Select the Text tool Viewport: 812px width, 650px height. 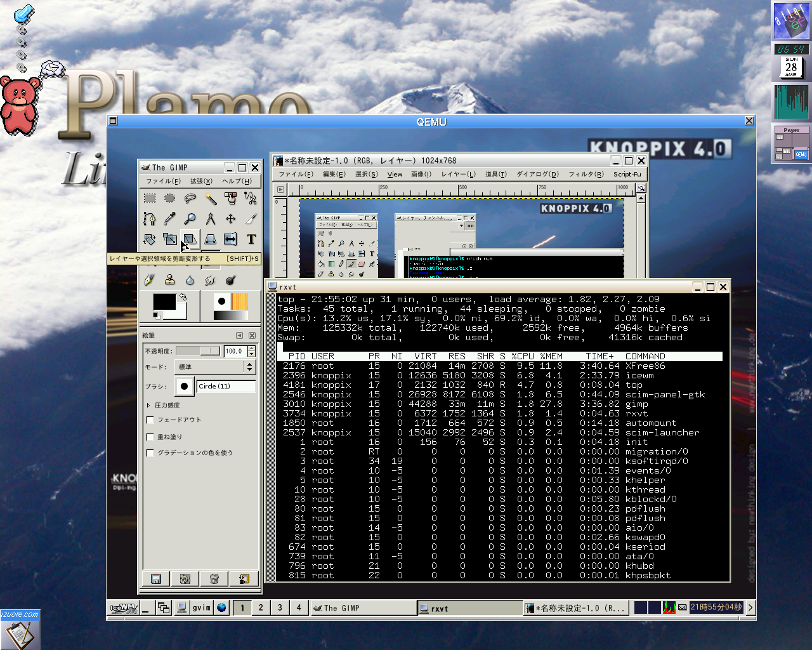tap(251, 239)
